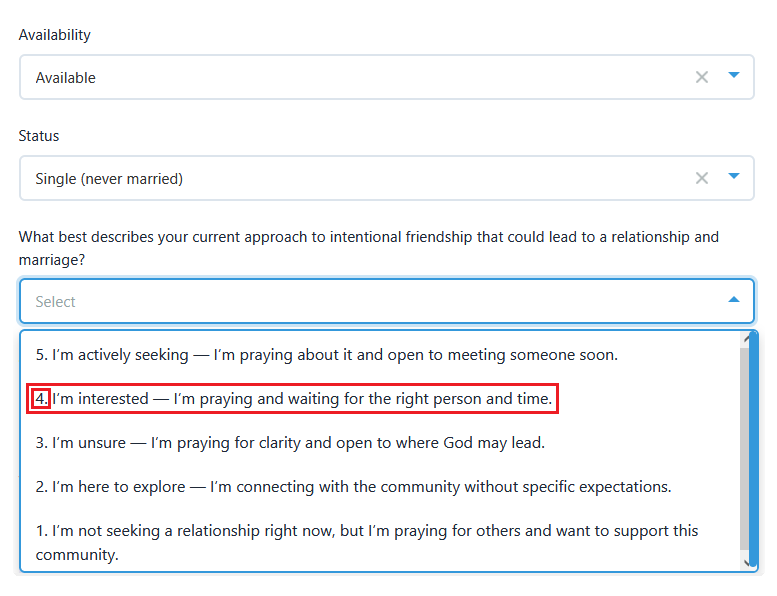Clear the Availability selection with the X icon
777x596 pixels.
(701, 77)
